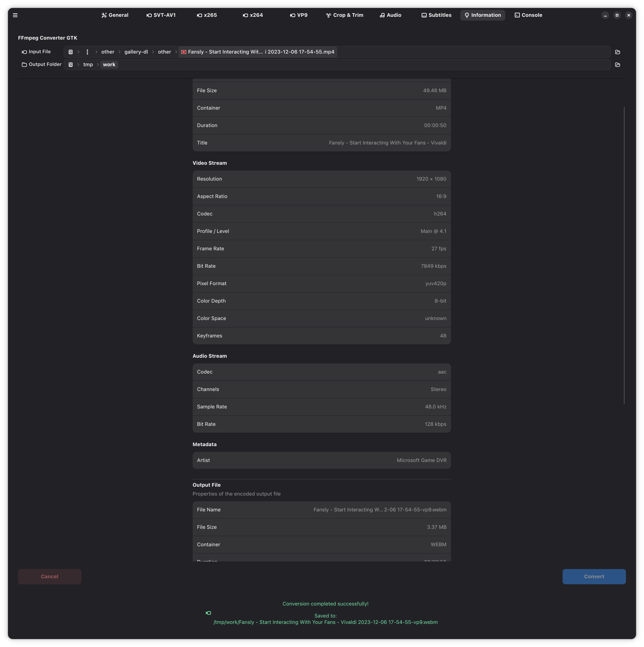The width and height of the screenshot is (644, 647).
Task: Open the General tab
Action: point(115,15)
